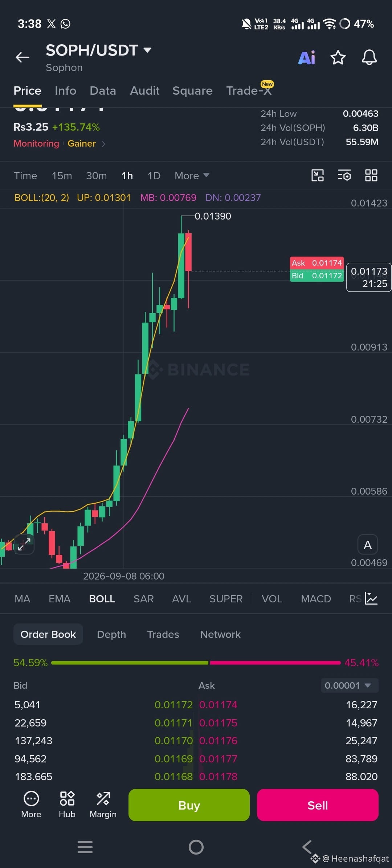Switch to the Depth tab
Image resolution: width=392 pixels, height=868 pixels.
(x=111, y=634)
